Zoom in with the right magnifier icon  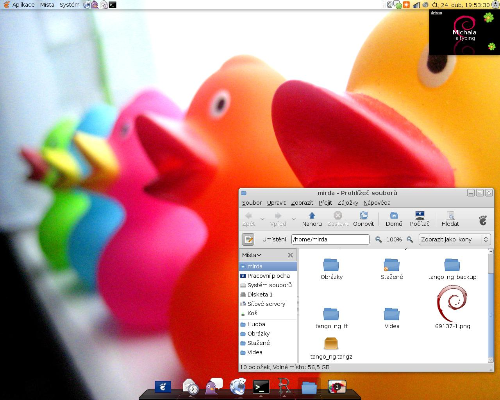(410, 239)
